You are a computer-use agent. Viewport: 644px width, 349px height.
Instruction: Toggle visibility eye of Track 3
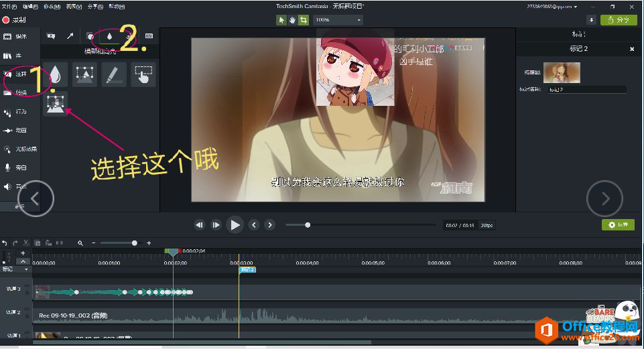(x=27, y=286)
